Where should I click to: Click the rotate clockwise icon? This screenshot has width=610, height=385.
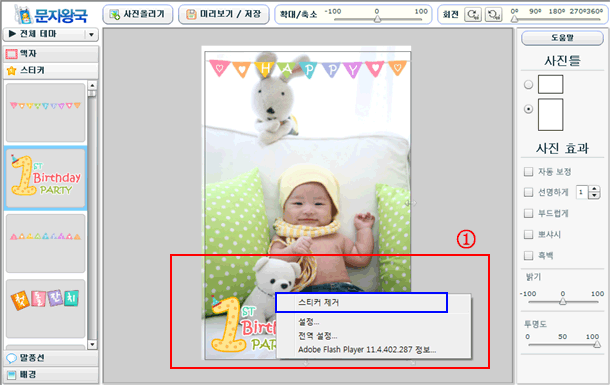click(473, 15)
